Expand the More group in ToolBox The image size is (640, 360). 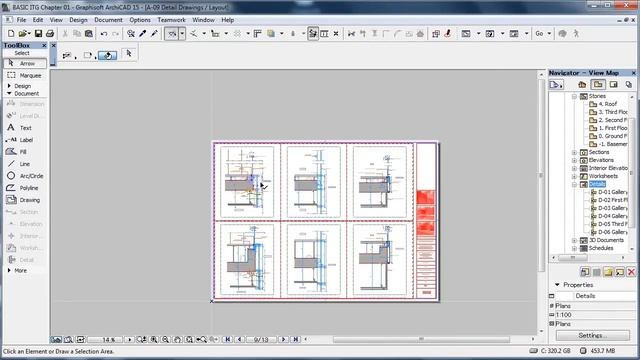(x=9, y=270)
